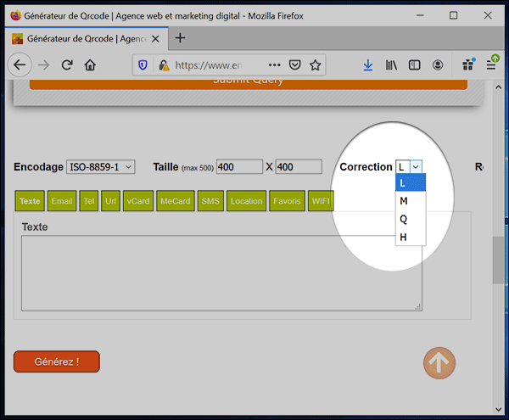The height and width of the screenshot is (420, 509).
Task: Reload the current page
Action: 67,64
